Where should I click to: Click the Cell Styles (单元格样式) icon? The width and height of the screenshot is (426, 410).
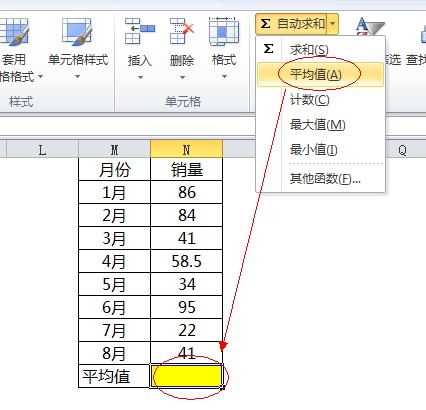click(76, 32)
